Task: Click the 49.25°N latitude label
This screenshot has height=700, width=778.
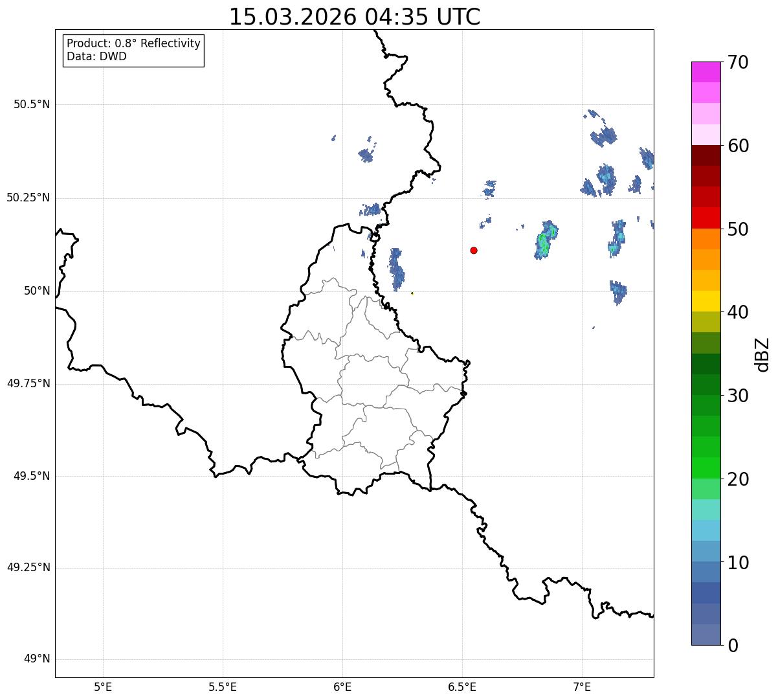Action: pyautogui.click(x=28, y=567)
